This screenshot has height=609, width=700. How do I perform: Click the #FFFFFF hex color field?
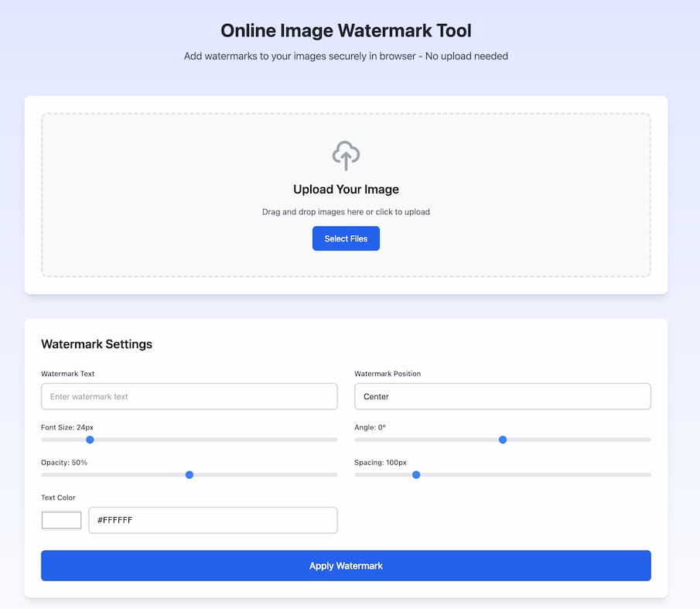click(213, 520)
